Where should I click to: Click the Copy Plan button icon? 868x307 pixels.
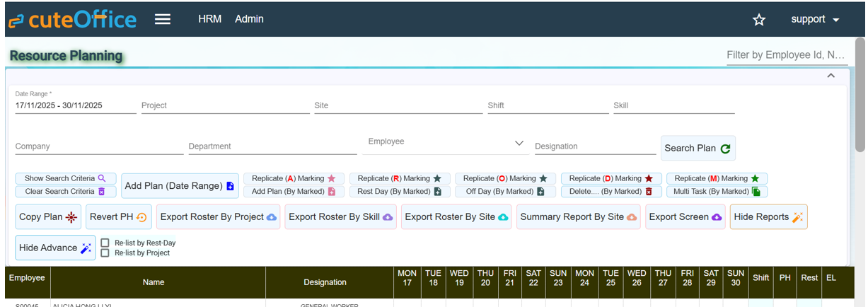[x=71, y=217]
